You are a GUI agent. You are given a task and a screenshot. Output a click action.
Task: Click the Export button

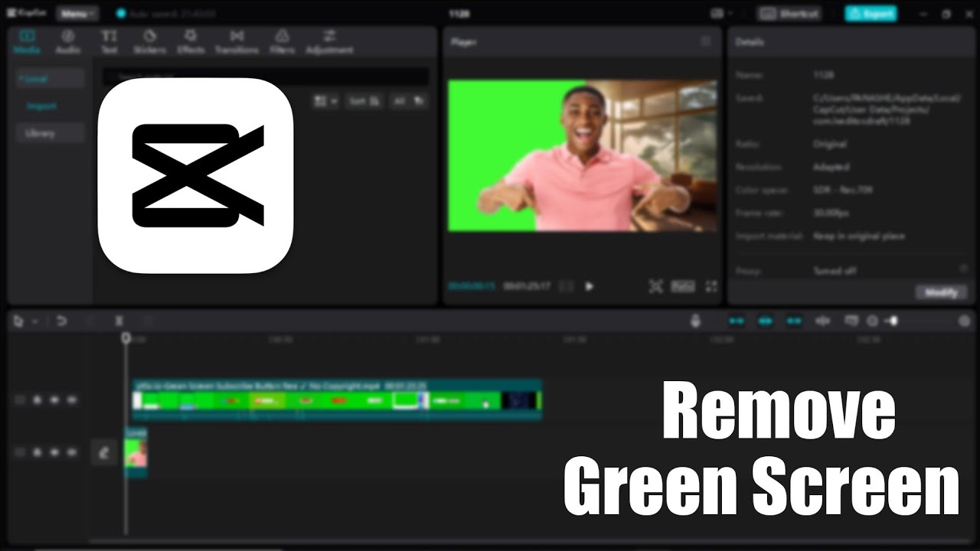point(871,14)
